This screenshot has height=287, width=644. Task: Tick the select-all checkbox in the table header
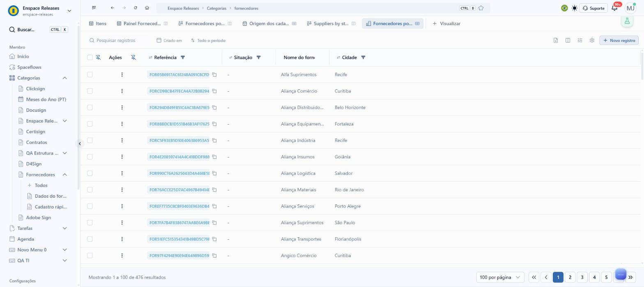90,58
